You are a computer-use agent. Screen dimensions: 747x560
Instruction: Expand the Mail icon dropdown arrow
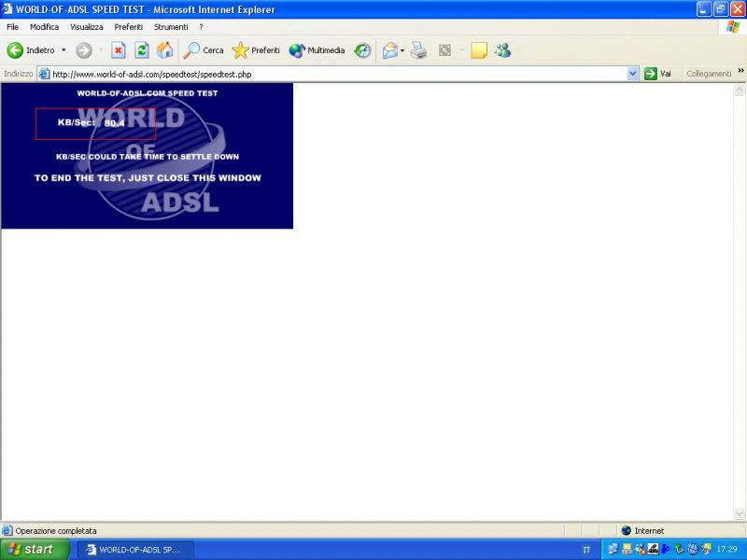(402, 50)
